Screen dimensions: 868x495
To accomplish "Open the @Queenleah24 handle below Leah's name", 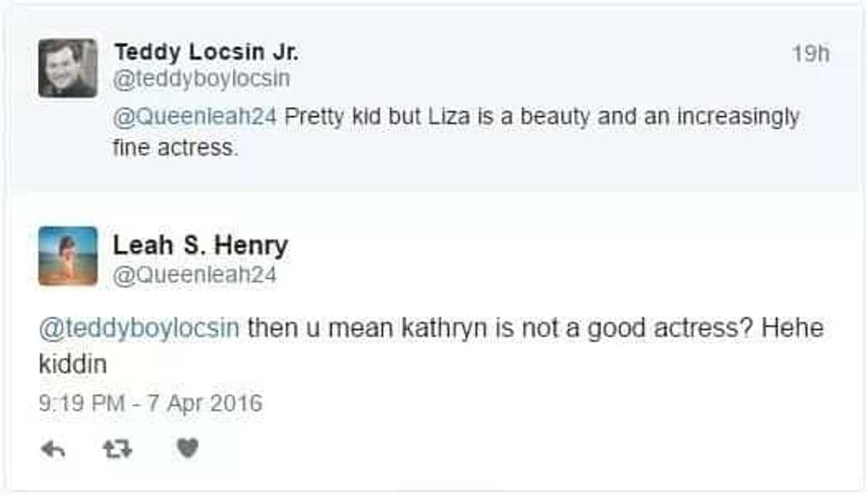I will 195,275.
